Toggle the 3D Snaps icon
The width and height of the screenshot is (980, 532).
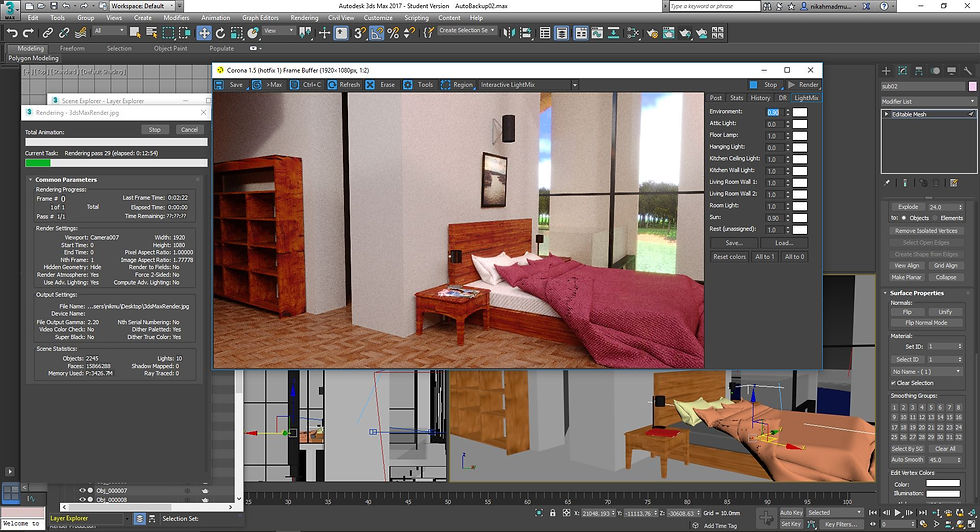coord(359,33)
